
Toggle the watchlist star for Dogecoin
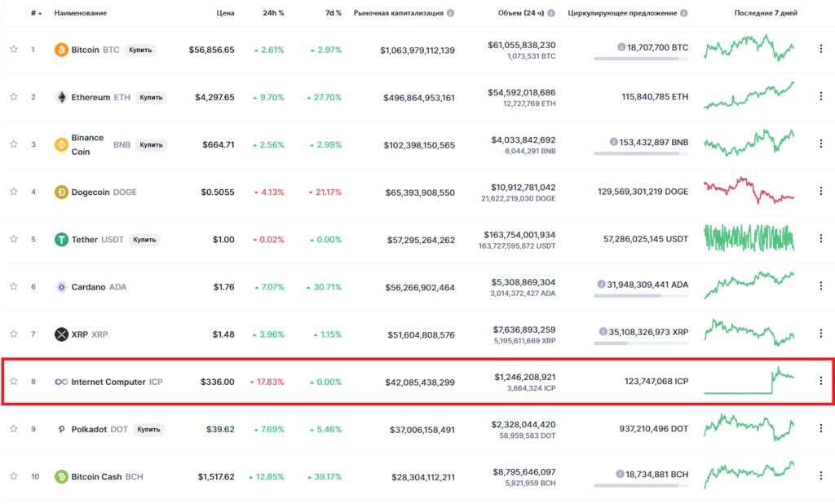tap(14, 192)
